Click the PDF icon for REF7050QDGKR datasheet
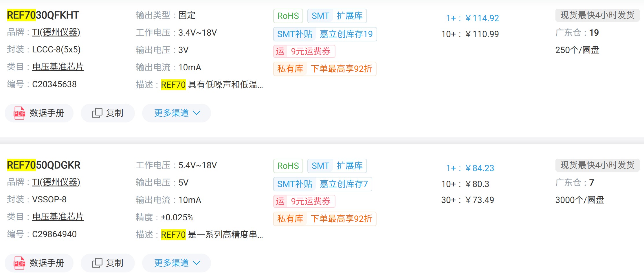The width and height of the screenshot is (644, 273). (x=19, y=263)
